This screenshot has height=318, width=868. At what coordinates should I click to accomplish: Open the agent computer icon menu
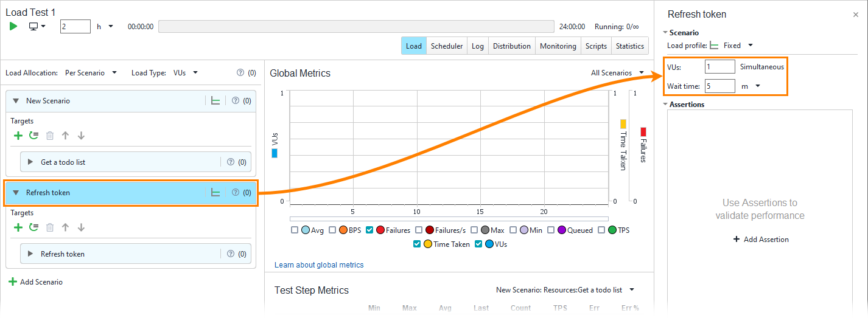(38, 27)
